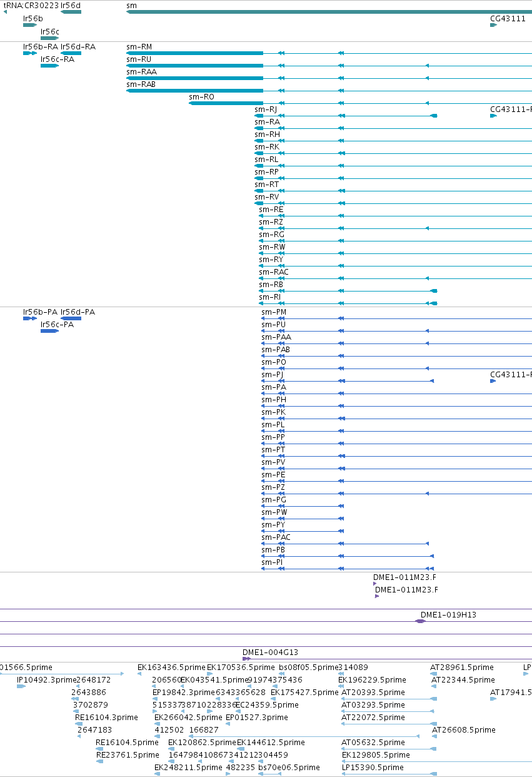
Task: Click the Ir56c gene label
Action: tap(50, 31)
